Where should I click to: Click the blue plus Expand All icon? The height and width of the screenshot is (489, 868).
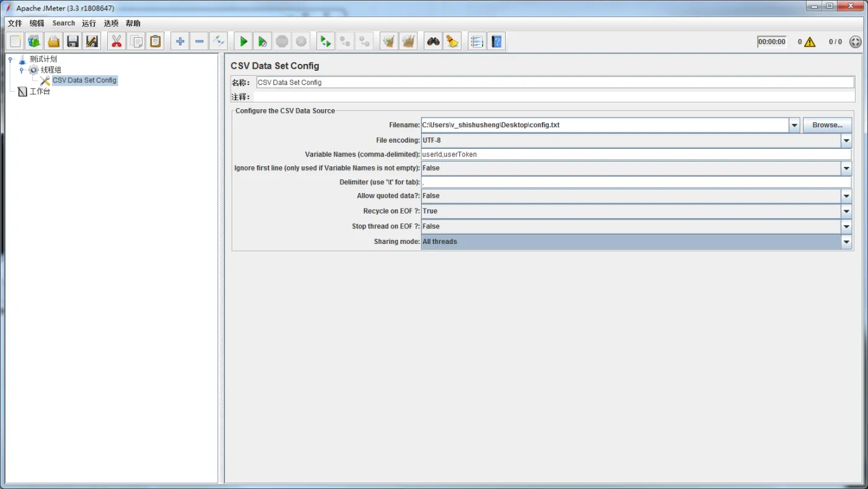click(180, 42)
